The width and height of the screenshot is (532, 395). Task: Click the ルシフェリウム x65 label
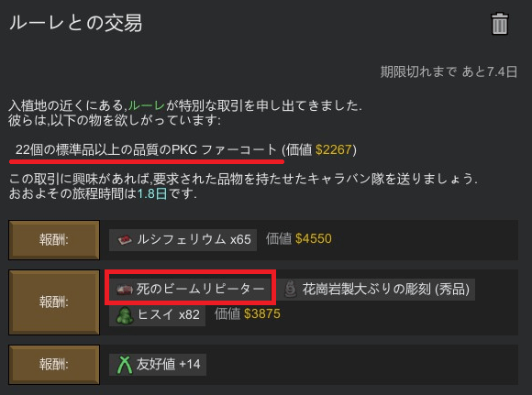click(194, 239)
